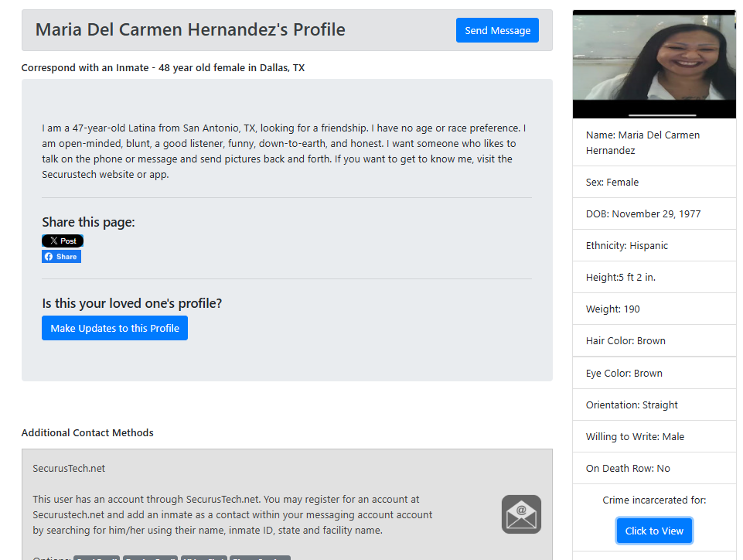Open Make Updates to this Profile
This screenshot has width=743, height=560.
pos(114,328)
